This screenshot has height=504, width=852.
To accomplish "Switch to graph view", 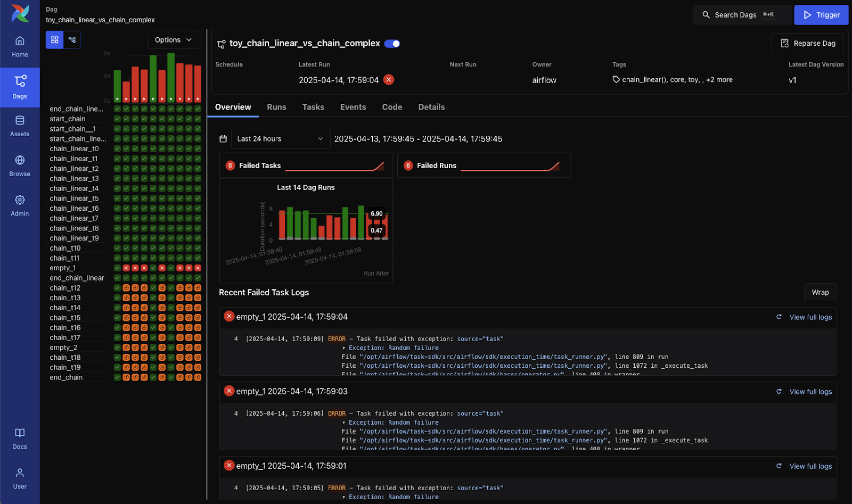I will [x=72, y=40].
